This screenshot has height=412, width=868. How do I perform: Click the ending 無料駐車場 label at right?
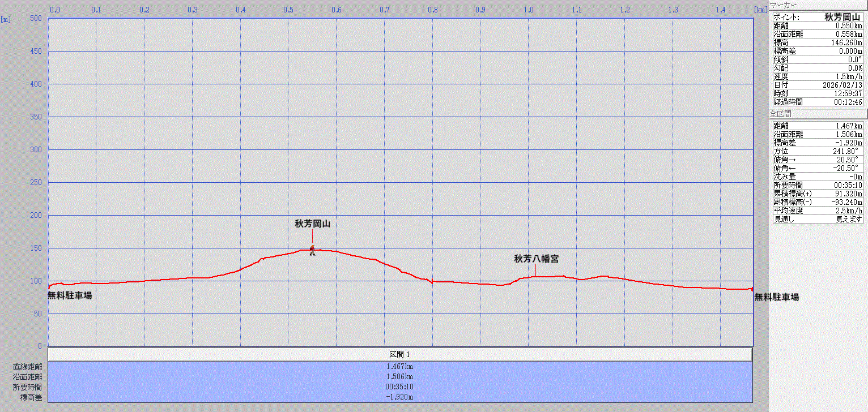tap(776, 297)
